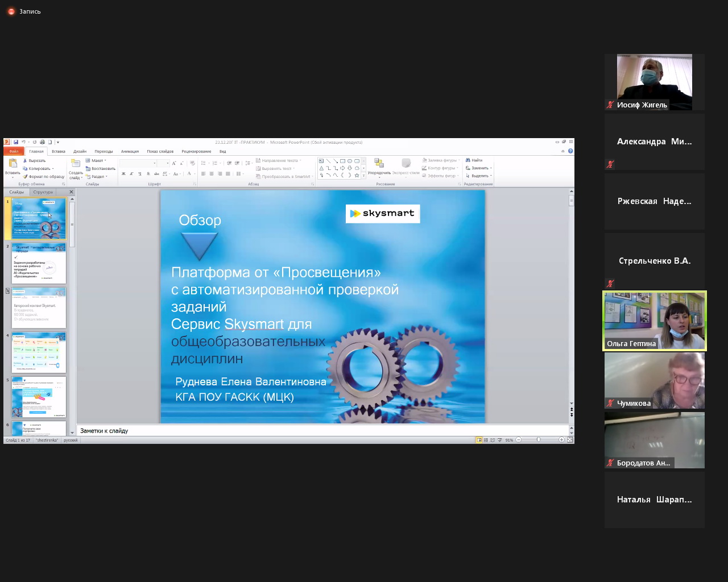Image resolution: width=728 pixels, height=582 pixels.
Task: Toggle bold (Ж) formatting
Action: point(123,173)
